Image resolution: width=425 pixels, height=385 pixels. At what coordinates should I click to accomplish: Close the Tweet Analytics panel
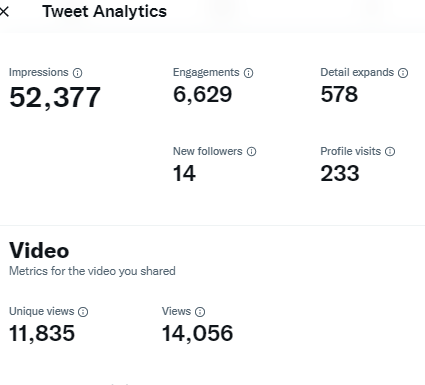(x=4, y=12)
